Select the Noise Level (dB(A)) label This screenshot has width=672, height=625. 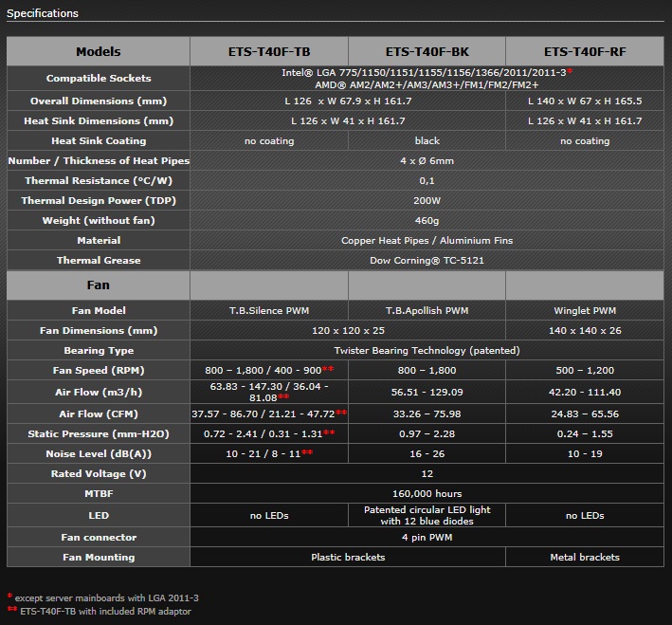[x=99, y=454]
